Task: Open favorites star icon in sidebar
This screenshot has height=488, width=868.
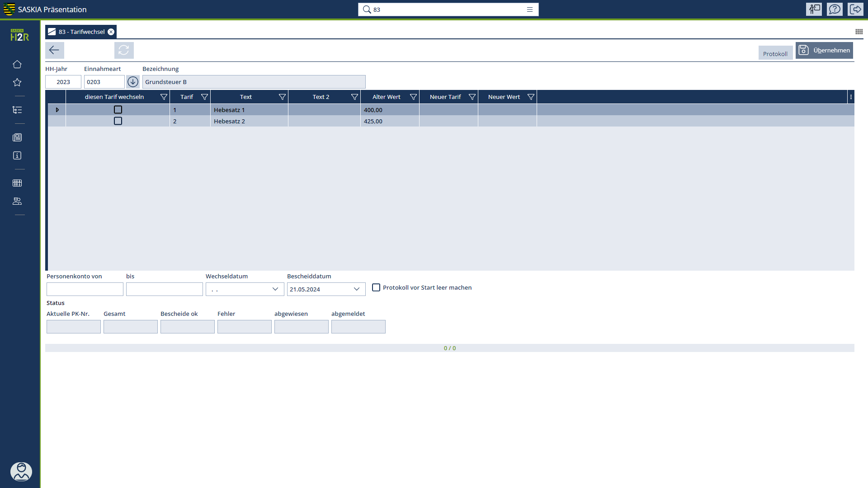Action: tap(17, 82)
